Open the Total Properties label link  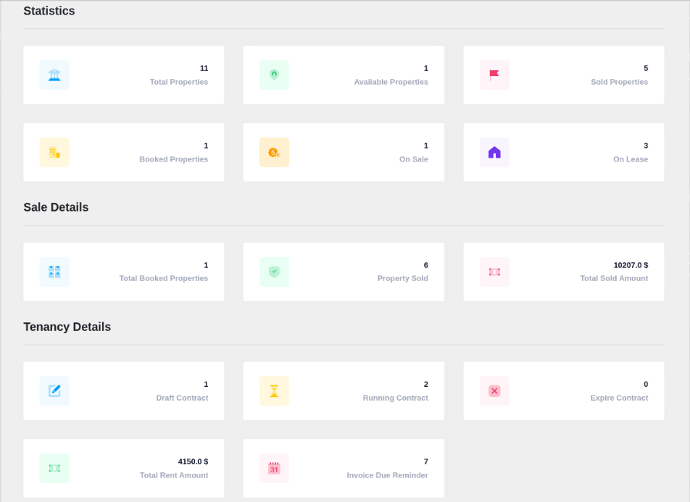179,82
